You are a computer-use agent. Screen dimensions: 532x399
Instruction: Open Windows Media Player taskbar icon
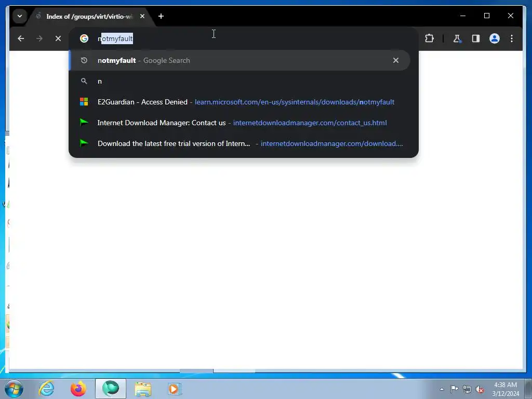(x=175, y=389)
